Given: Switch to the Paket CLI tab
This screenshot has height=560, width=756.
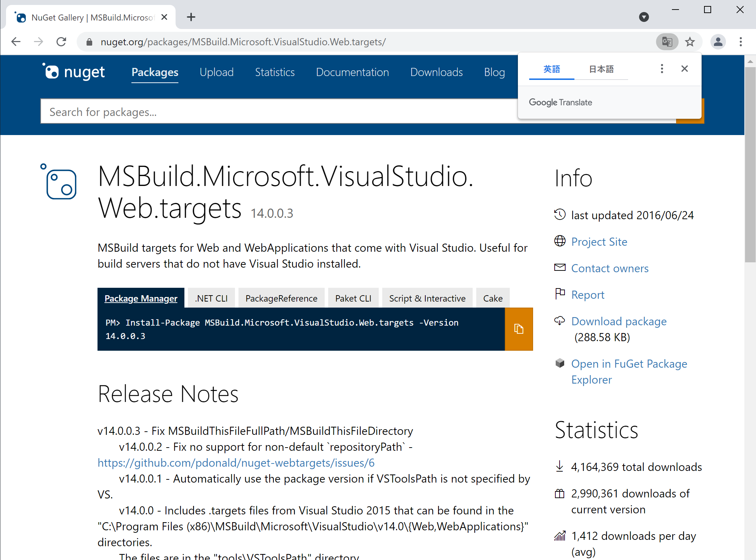Looking at the screenshot, I should tap(353, 298).
